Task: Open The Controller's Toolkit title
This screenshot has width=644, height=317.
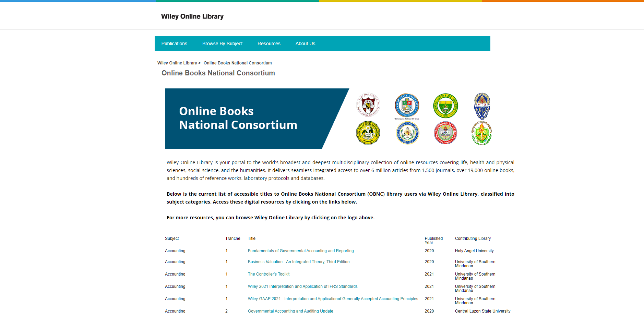Action: [x=269, y=274]
